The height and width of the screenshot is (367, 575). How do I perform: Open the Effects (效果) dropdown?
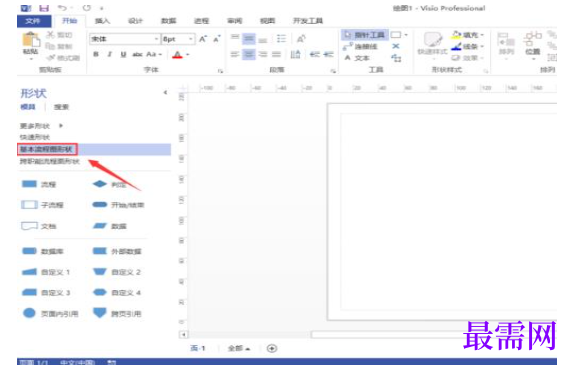[x=467, y=58]
